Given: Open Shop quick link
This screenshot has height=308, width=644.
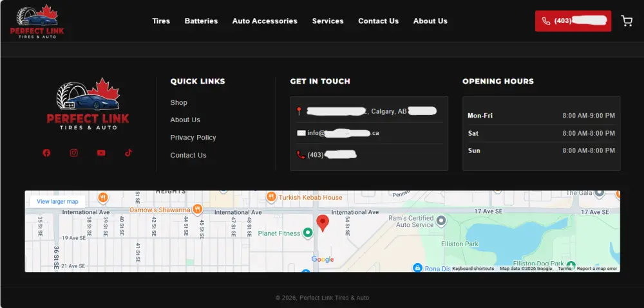Looking at the screenshot, I should click(x=178, y=102).
